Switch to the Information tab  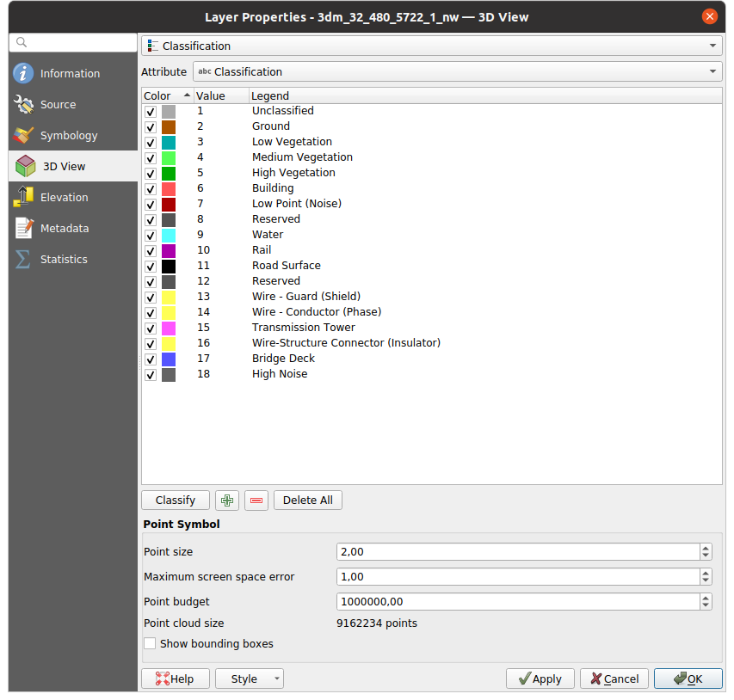(x=73, y=73)
